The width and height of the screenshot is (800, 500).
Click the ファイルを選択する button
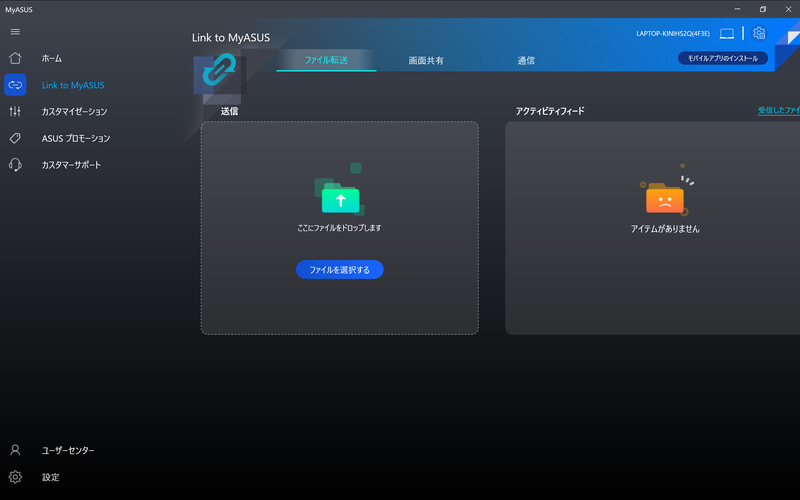tap(340, 269)
